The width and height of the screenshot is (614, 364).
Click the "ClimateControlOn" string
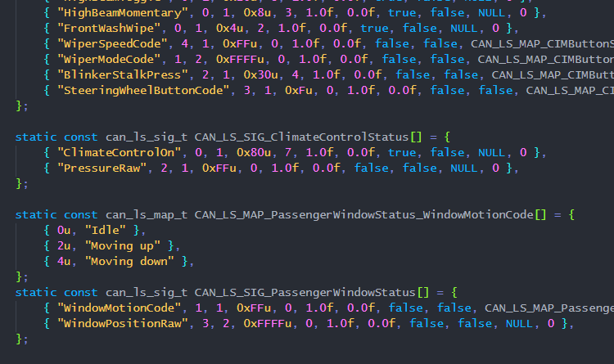coord(120,153)
